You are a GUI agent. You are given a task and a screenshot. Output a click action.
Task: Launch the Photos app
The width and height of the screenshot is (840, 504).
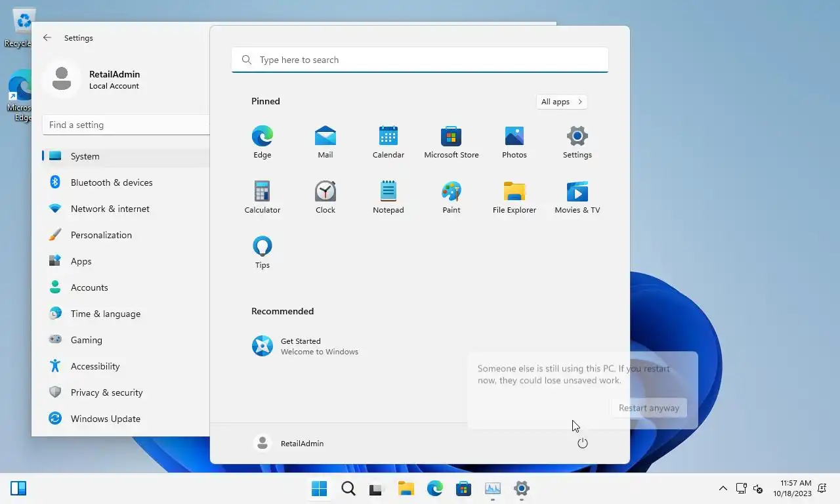pos(514,142)
